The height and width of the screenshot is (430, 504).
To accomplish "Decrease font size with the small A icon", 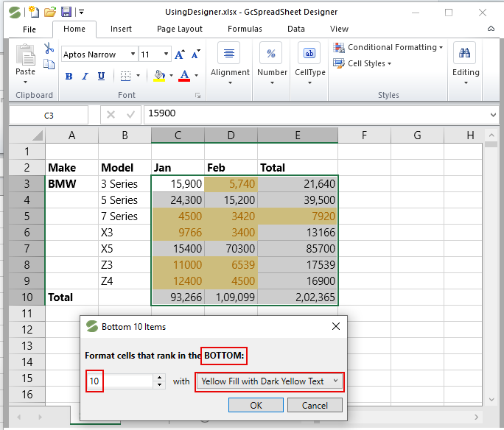I will tap(195, 54).
